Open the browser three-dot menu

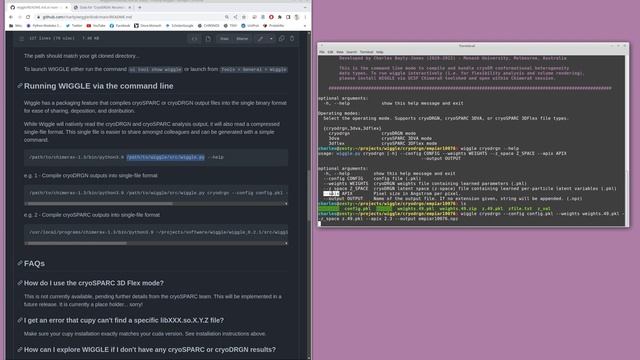(x=305, y=17)
